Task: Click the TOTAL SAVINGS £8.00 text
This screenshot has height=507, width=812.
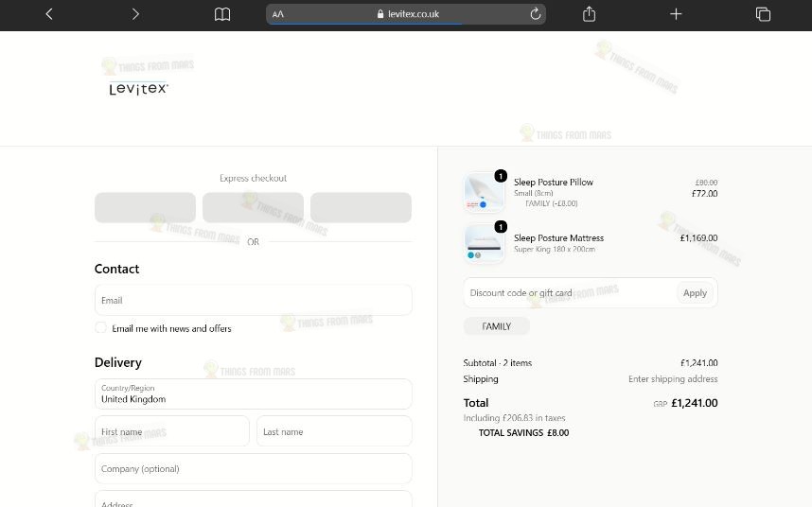Action: pyautogui.click(x=523, y=432)
